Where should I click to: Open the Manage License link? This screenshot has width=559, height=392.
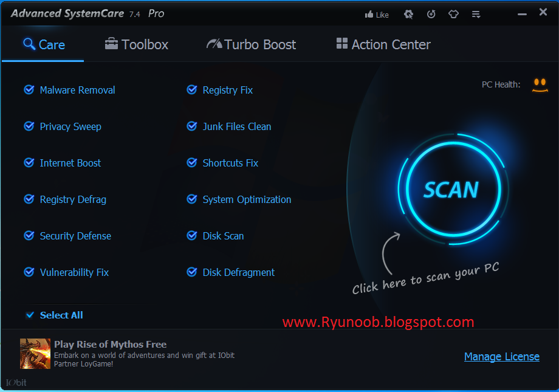coord(502,357)
